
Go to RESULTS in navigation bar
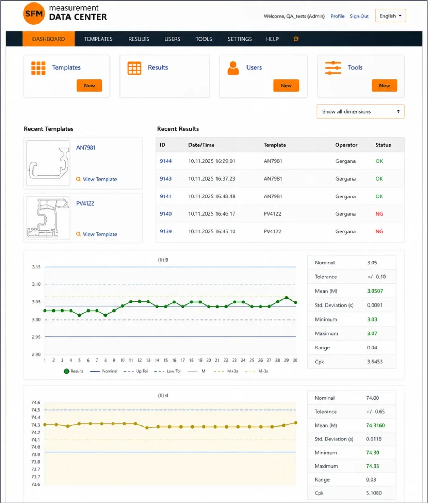click(139, 39)
